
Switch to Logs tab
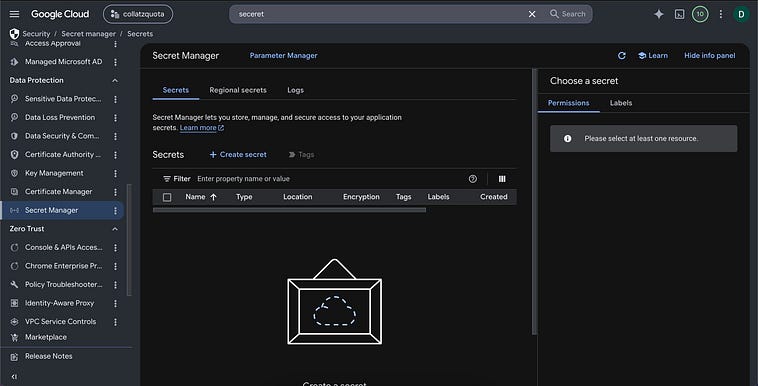click(295, 90)
